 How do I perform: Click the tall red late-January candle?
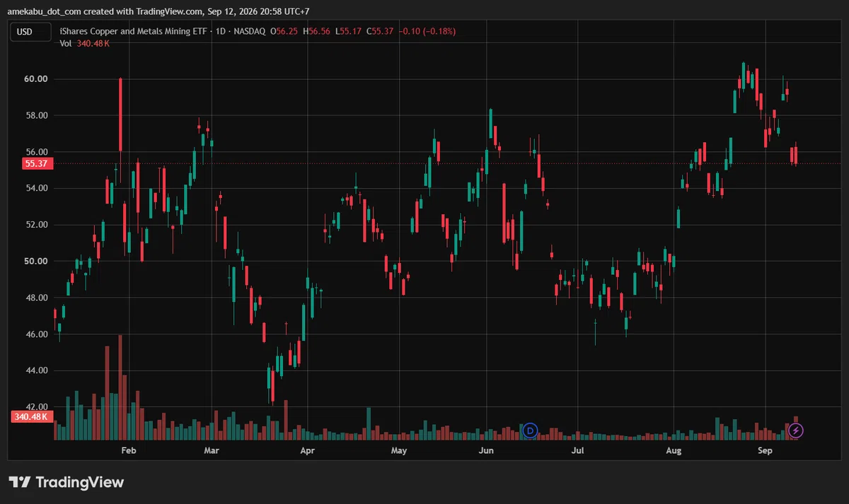[120, 115]
